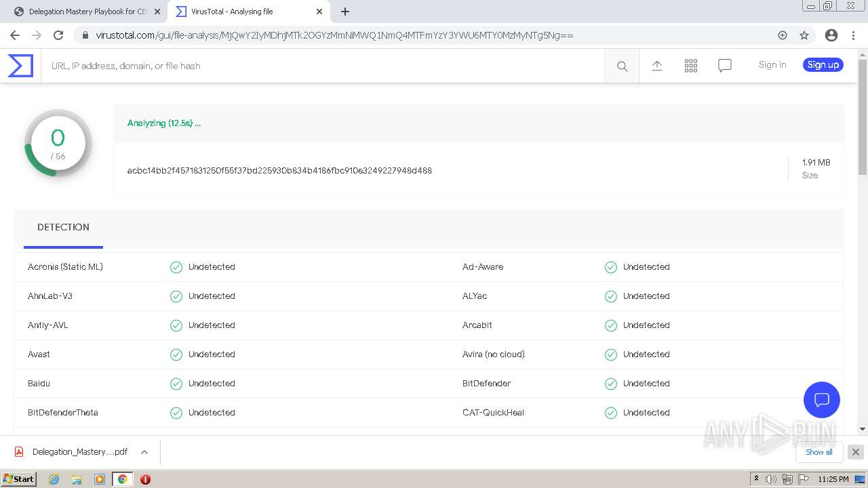Open Windows Explorer folder in taskbar
Image resolution: width=868 pixels, height=488 pixels.
[x=77, y=479]
